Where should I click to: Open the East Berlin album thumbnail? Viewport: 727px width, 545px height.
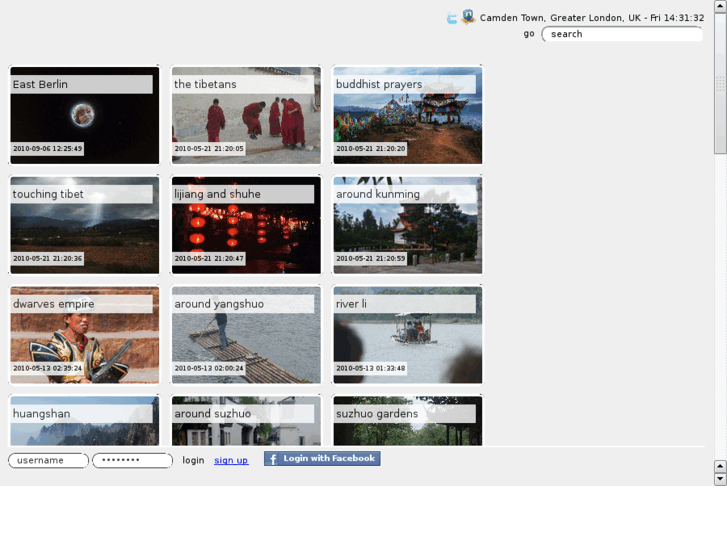click(x=85, y=116)
